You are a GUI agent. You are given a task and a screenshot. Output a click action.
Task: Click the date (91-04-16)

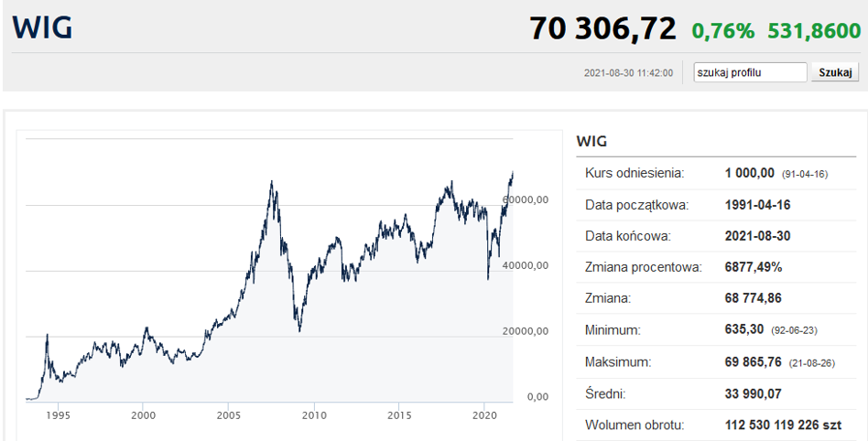804,175
